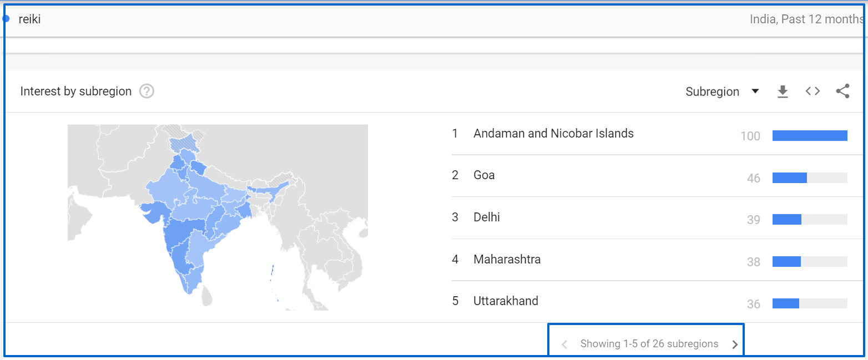Open the embed code icon

coord(813,92)
